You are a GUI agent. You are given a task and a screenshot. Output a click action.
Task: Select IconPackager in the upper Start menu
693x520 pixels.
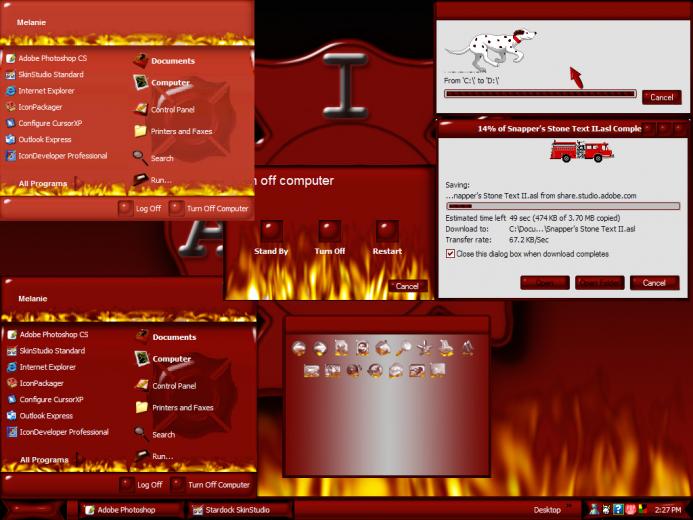click(34, 107)
